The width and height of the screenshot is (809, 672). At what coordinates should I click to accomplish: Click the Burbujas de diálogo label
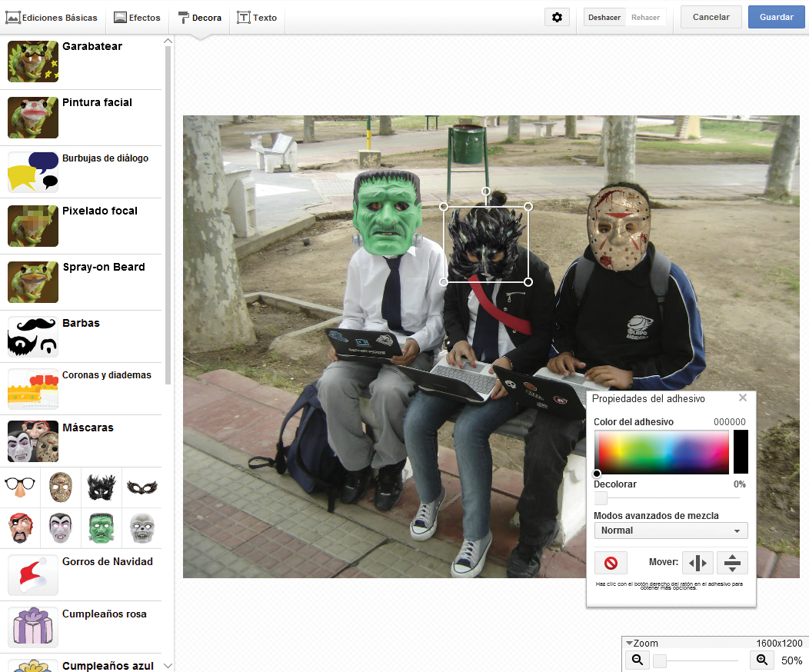tap(105, 158)
